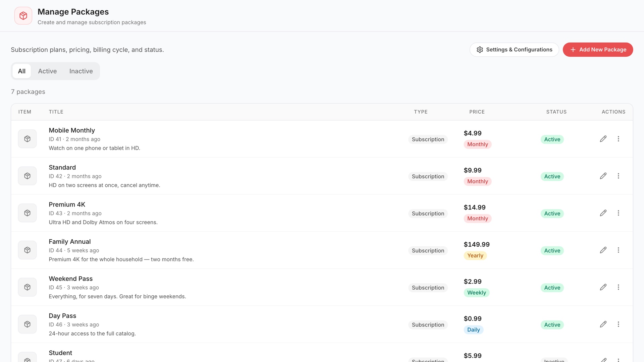Screen dimensions: 644x362
Task: Expand actions menu for Family Annual
Action: [x=618, y=250]
